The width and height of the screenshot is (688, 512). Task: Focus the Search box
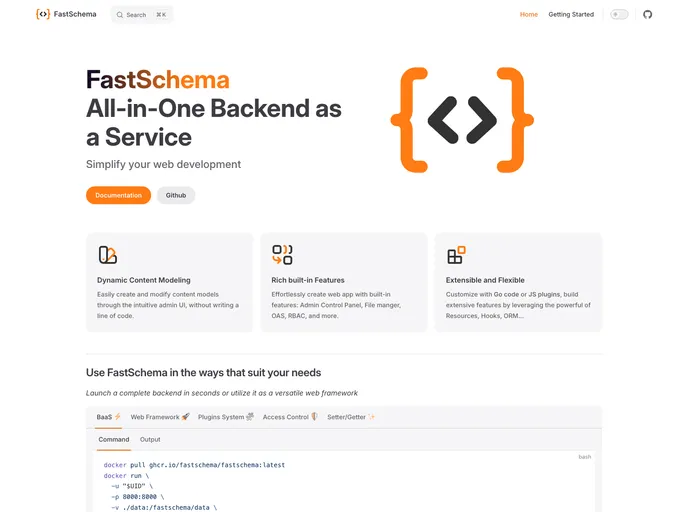coord(142,14)
